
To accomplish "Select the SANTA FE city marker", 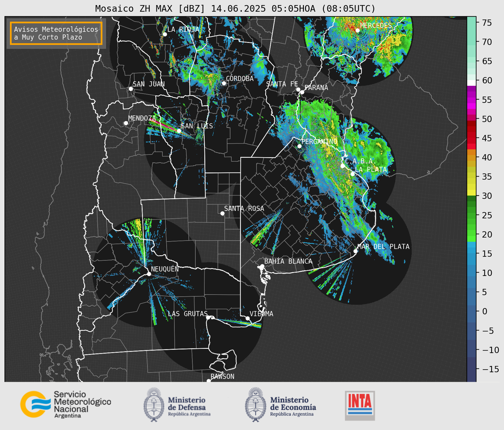I will tap(298, 89).
